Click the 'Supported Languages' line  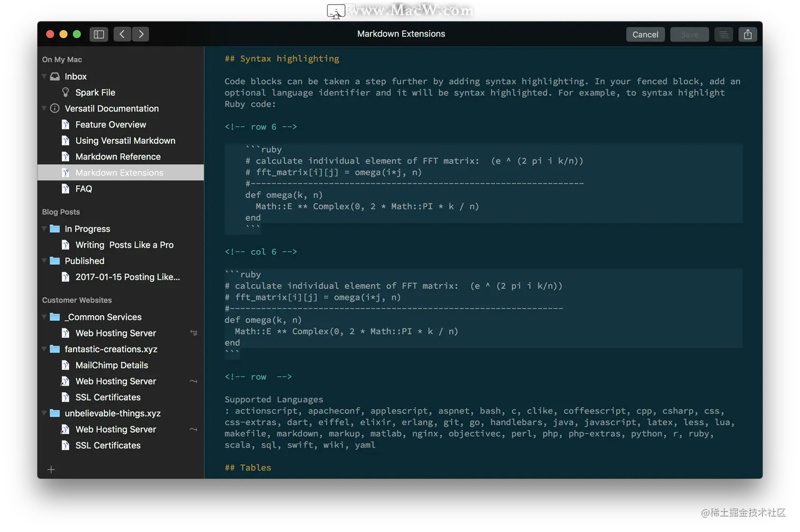click(274, 400)
